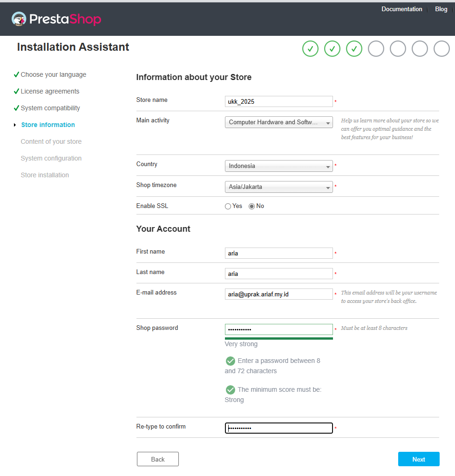Image resolution: width=455 pixels, height=476 pixels.
Task: Click the Back button
Action: 158,459
